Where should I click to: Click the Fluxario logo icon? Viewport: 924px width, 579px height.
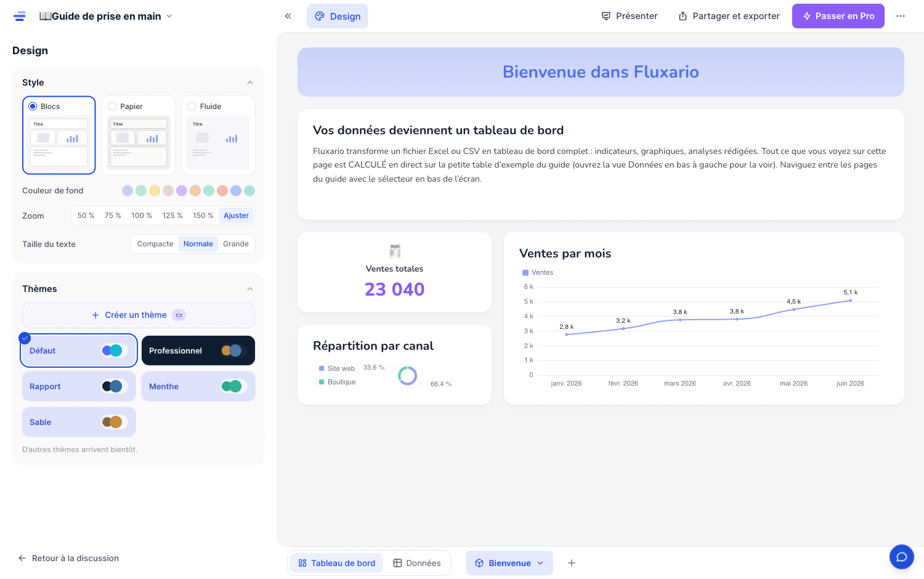coord(20,16)
